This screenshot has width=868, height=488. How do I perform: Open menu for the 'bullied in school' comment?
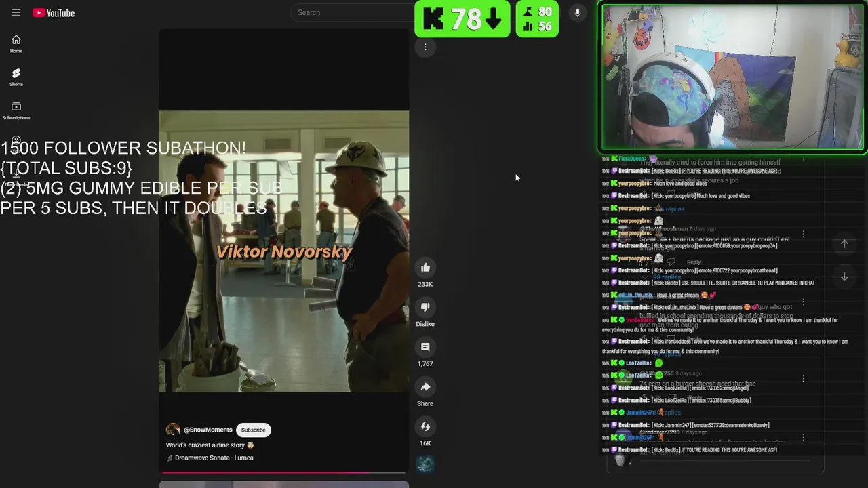(x=804, y=302)
